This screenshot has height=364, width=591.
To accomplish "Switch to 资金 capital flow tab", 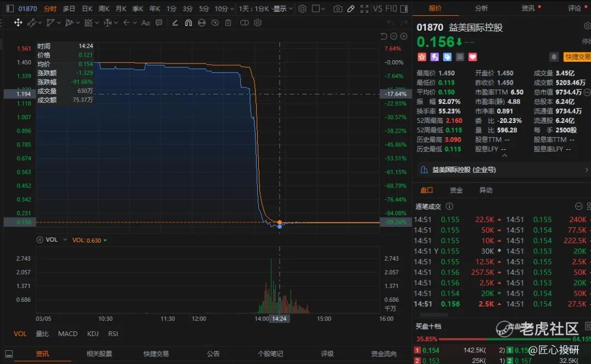I will pos(456,190).
